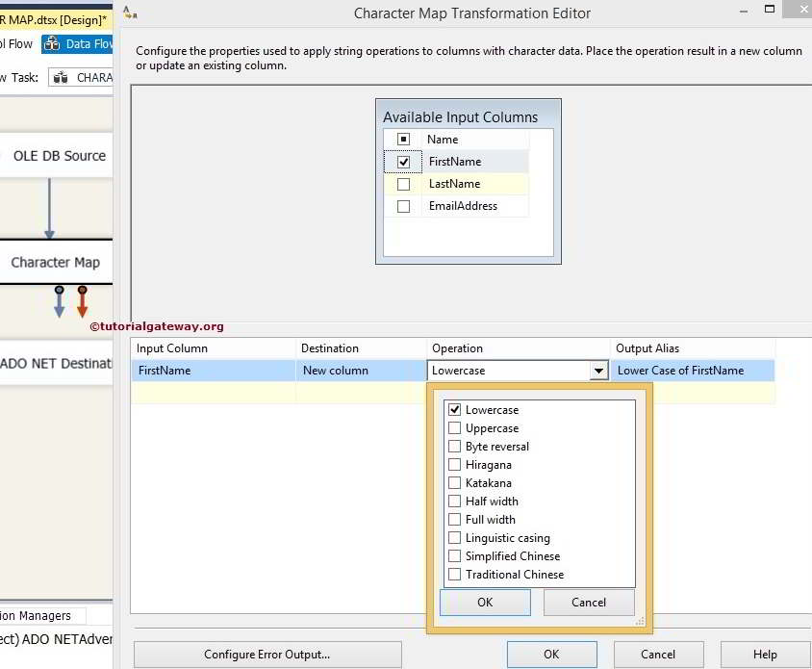Open the Help for Character Map editor
812x669 pixels.
(765, 654)
